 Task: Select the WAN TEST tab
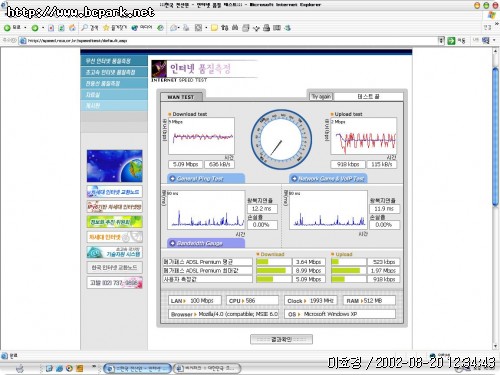coord(181,97)
